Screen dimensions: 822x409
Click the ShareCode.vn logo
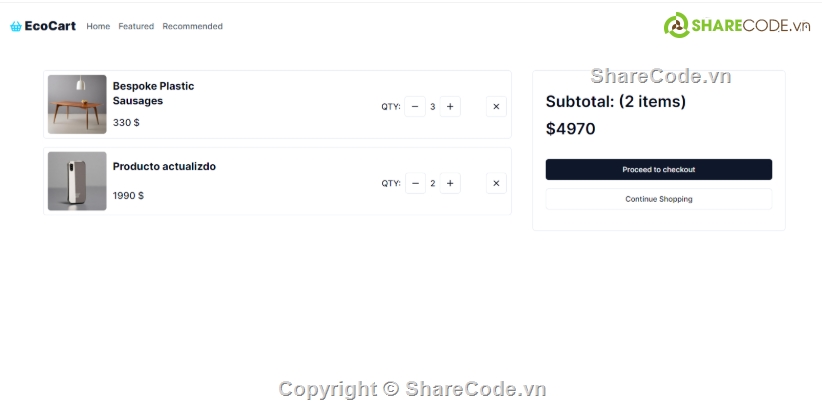[x=737, y=25]
